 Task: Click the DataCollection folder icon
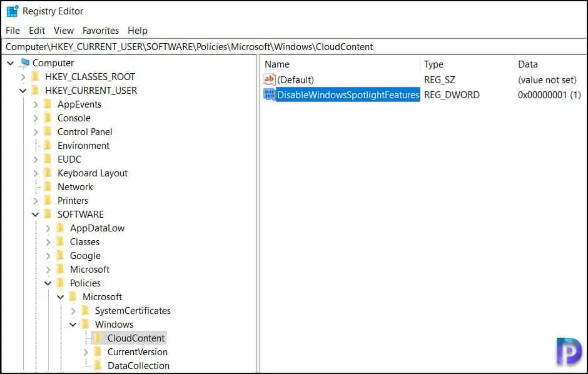(x=98, y=365)
